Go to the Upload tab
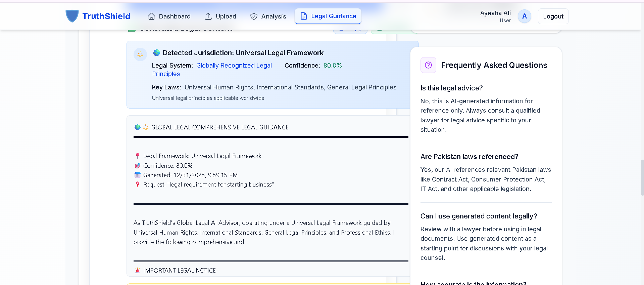This screenshot has height=285, width=644. tap(220, 16)
